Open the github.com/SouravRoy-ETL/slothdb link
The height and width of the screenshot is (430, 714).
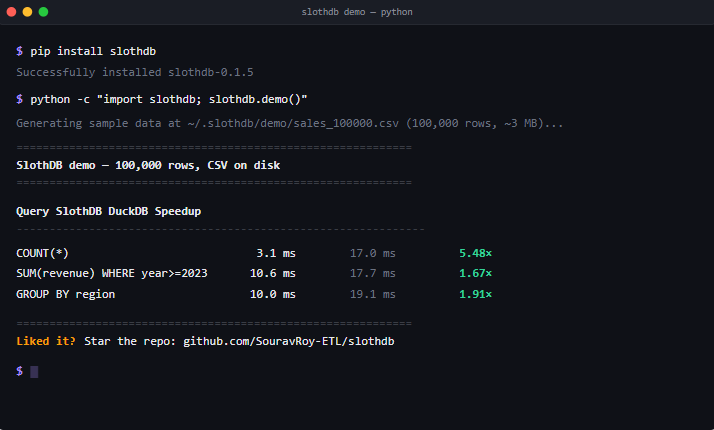pyautogui.click(x=289, y=341)
